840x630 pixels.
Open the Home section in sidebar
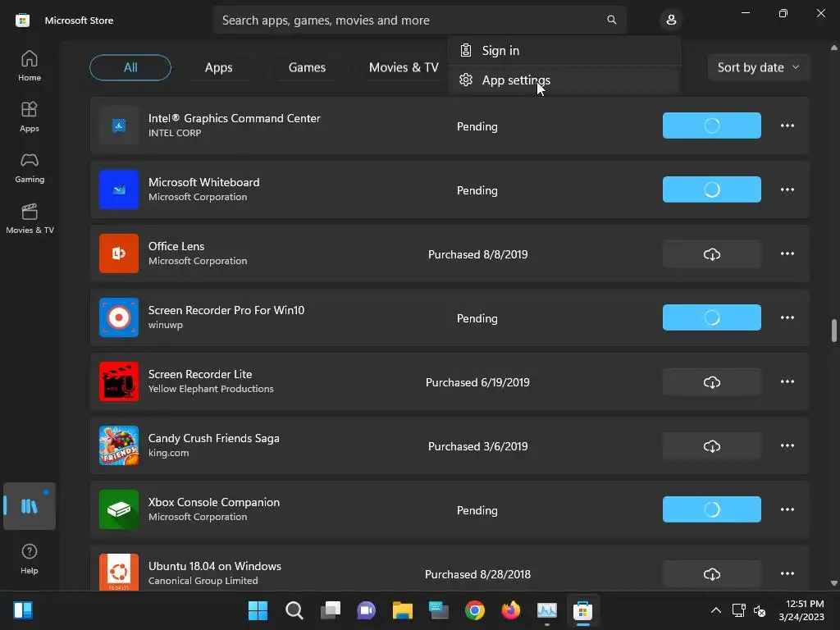tap(30, 66)
